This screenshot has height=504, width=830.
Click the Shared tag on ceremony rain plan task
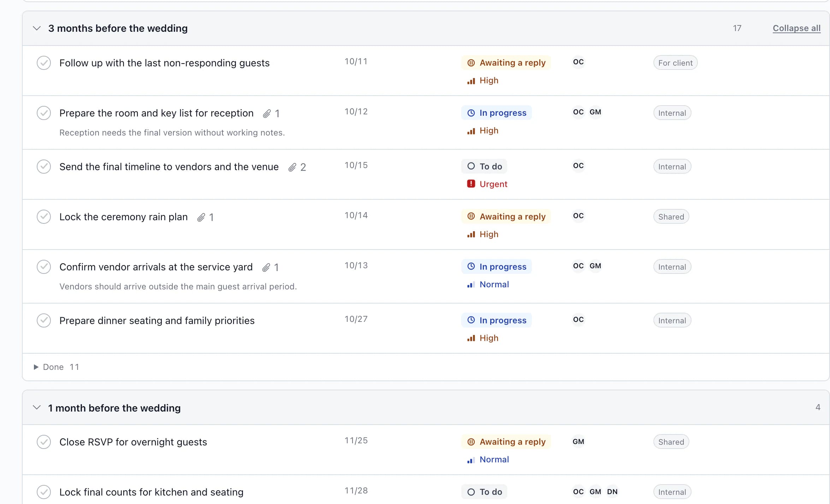coord(671,217)
